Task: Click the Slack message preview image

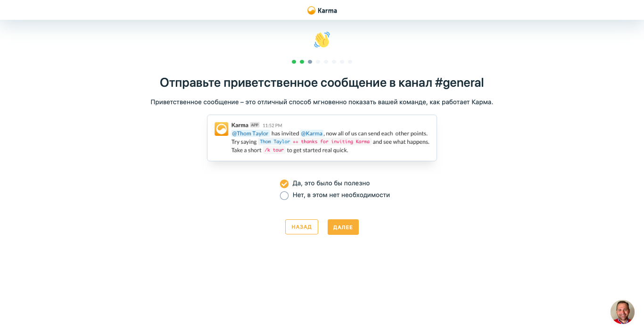Action: (x=322, y=138)
